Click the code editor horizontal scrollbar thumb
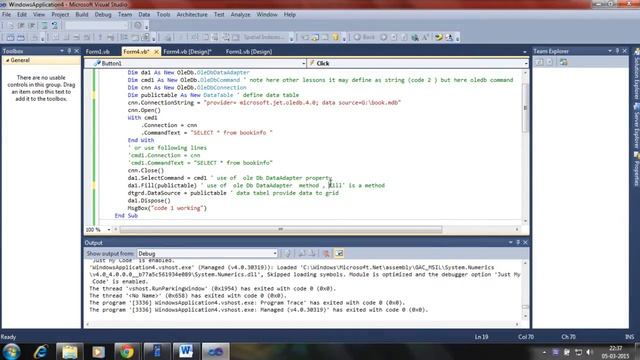The image size is (640, 360). coord(281,230)
